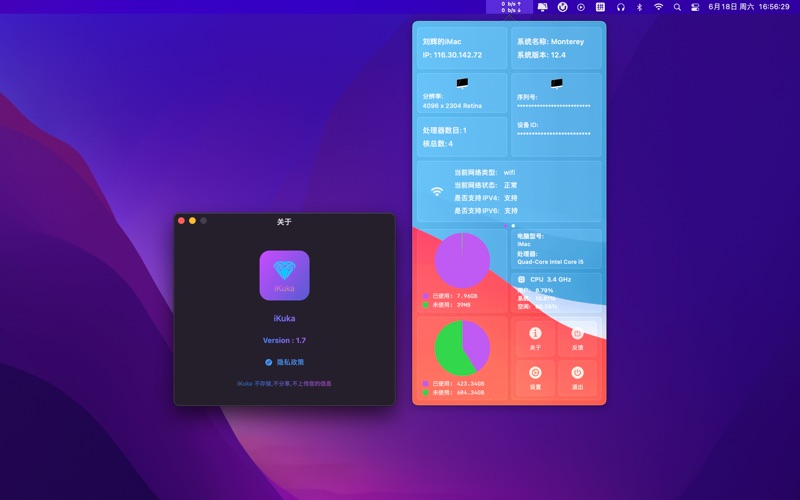This screenshot has height=500, width=800.
Task: Click the monitor icon above 分辨率
Action: click(462, 83)
